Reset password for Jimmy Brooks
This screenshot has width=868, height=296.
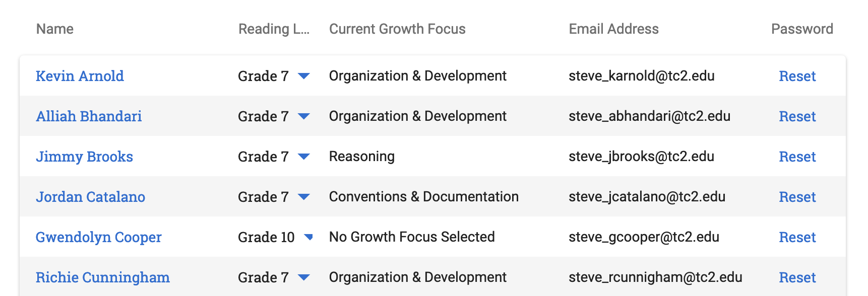(x=797, y=157)
